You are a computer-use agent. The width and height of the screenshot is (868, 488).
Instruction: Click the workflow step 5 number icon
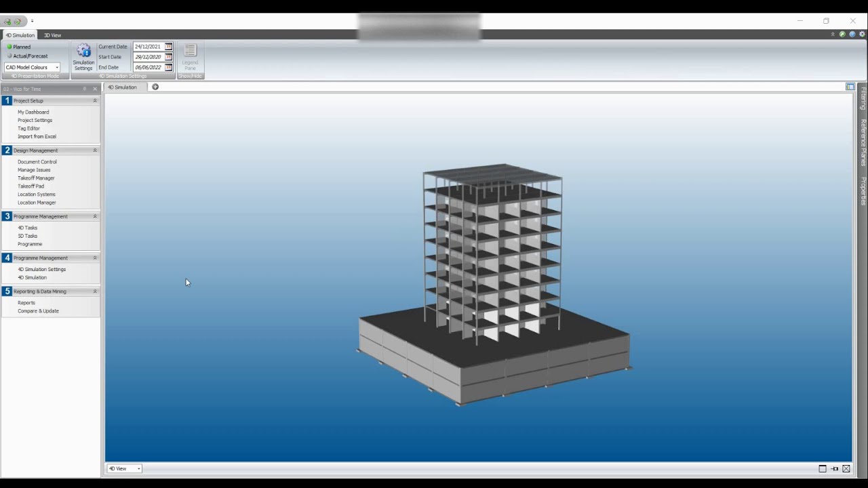tap(7, 291)
